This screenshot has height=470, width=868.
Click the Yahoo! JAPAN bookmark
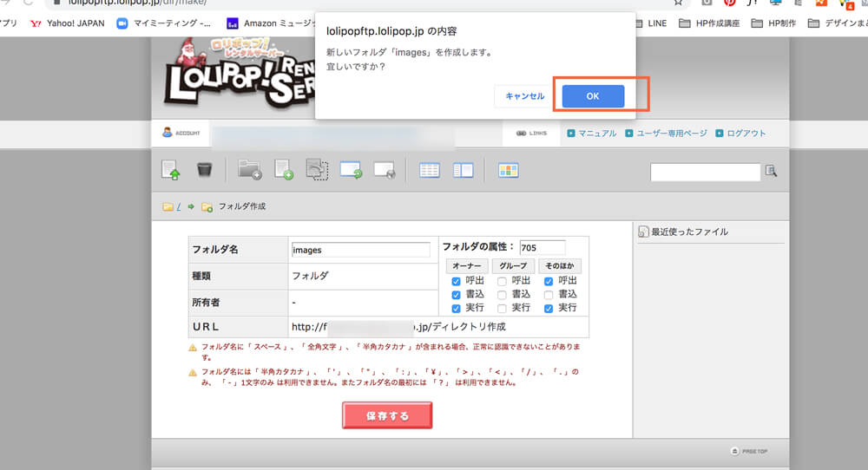(x=67, y=23)
